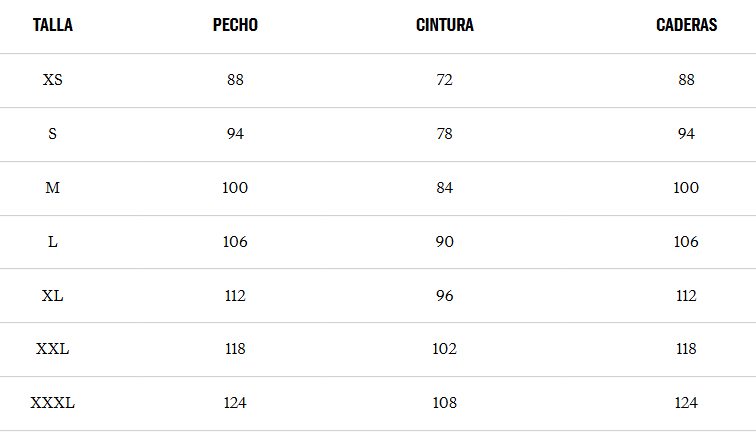Click the S waist value 78
Image resolution: width=756 pixels, height=436 pixels.
pyautogui.click(x=445, y=134)
